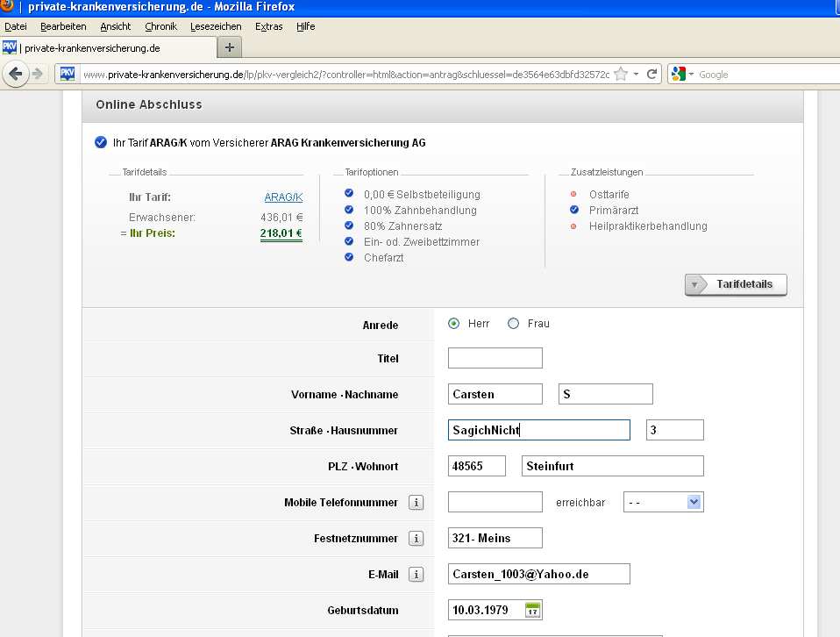840x637 pixels.
Task: Click the ARAG/K tariff link
Action: [x=283, y=197]
